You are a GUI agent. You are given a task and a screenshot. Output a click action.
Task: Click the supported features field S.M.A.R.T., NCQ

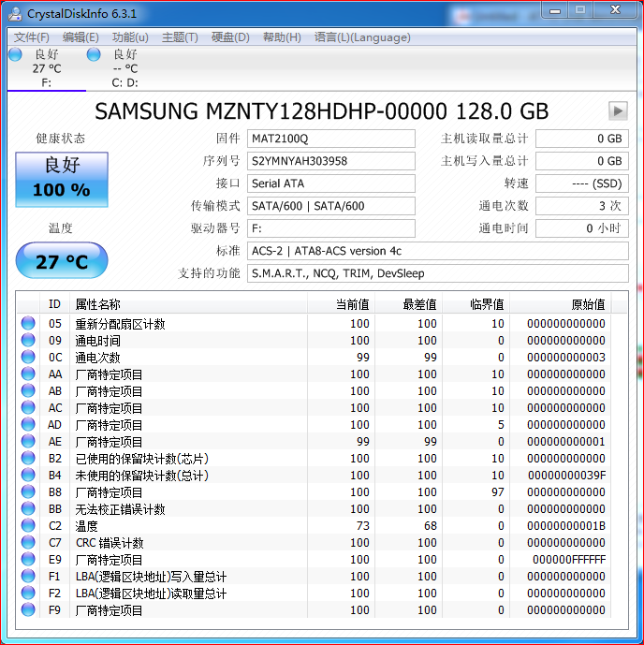437,273
